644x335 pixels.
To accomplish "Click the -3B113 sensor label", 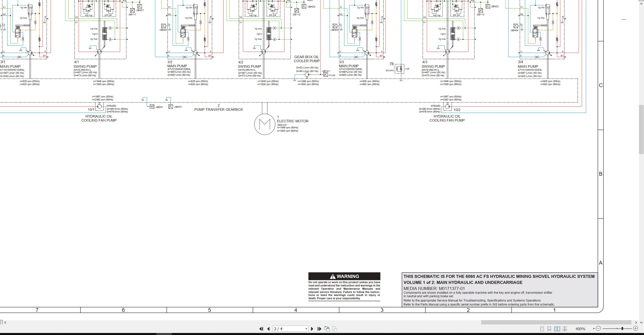I will tap(480, 15).
